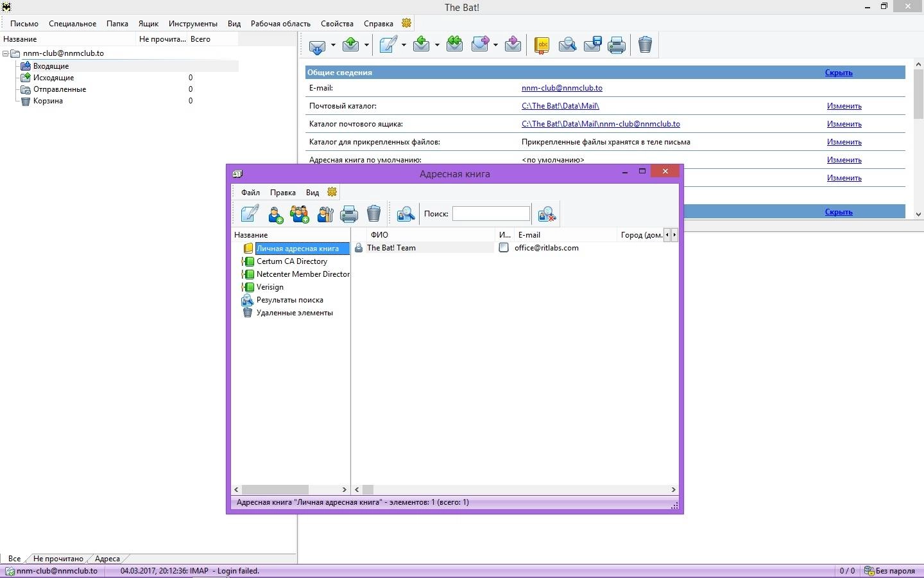Click the Get new mail envelope icon
924x578 pixels.
coord(318,46)
